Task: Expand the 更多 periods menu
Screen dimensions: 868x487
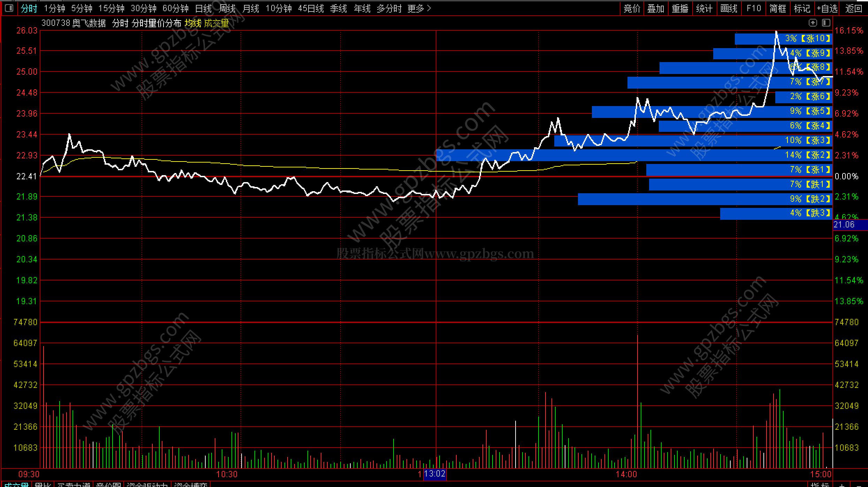Action: pos(419,8)
